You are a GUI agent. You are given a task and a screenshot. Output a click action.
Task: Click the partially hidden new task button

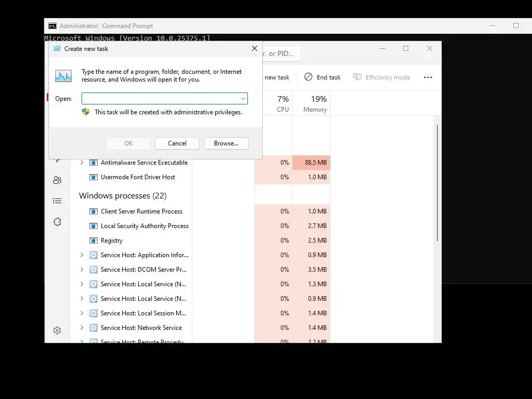[277, 77]
